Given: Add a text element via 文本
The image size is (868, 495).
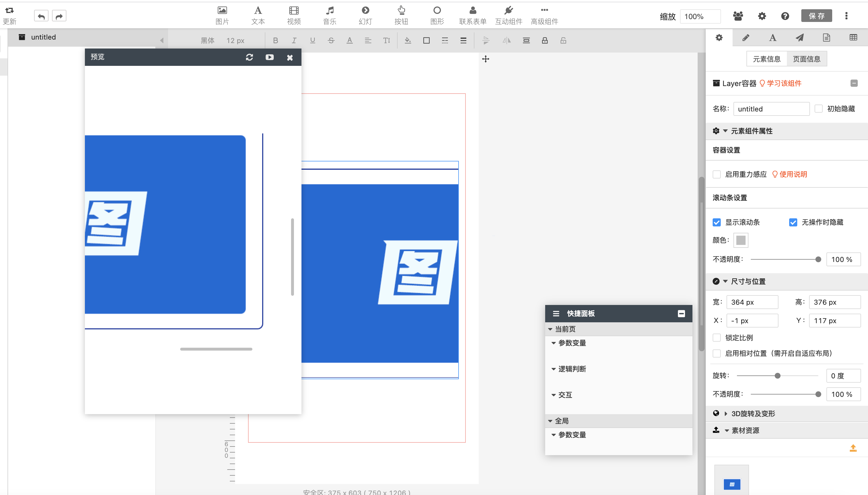Looking at the screenshot, I should coord(258,15).
